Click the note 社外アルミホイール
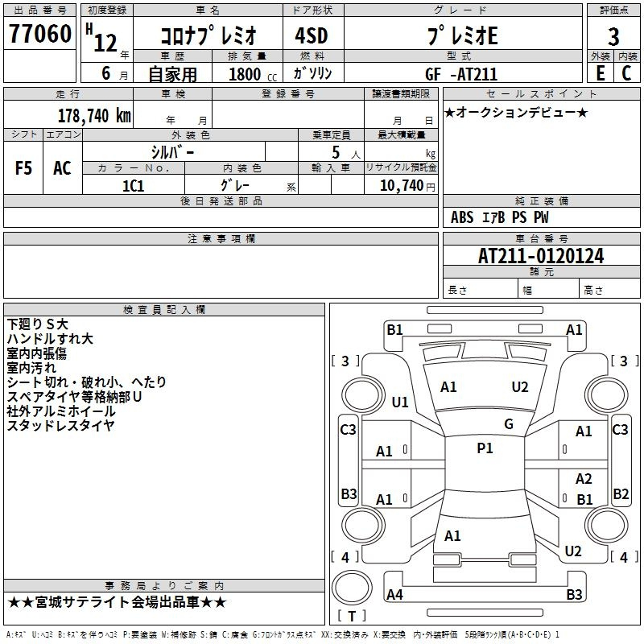Image resolution: width=644 pixels, height=644 pixels. [x=61, y=411]
